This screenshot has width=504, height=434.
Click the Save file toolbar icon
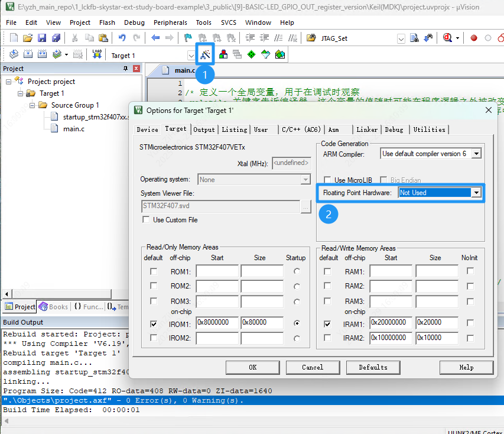41,38
